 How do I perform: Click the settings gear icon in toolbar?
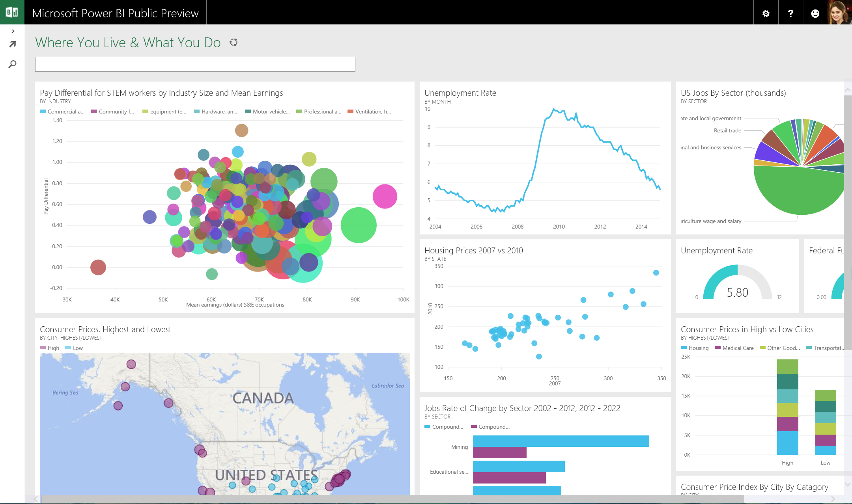(768, 12)
